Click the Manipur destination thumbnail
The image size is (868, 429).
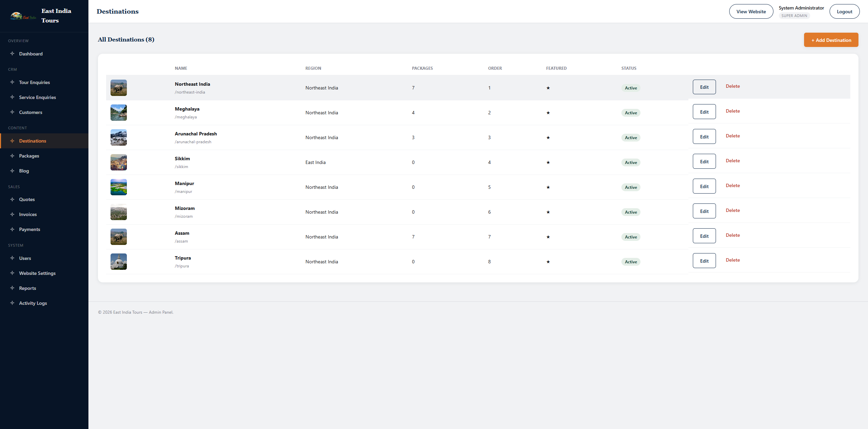click(x=119, y=187)
